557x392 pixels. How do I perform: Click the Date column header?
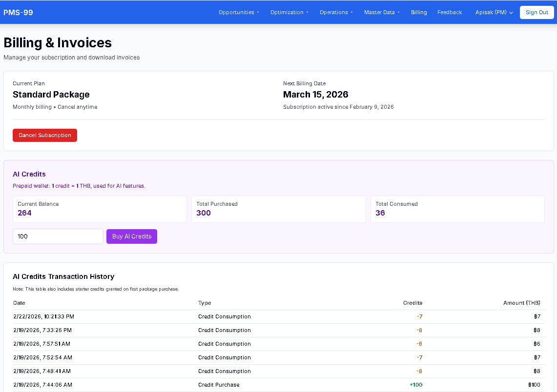click(x=19, y=303)
